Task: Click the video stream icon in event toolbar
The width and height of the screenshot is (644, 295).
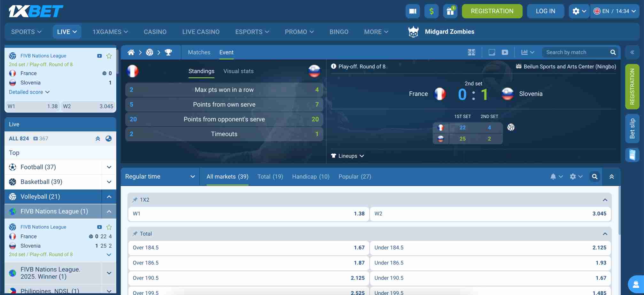Action: tap(505, 52)
